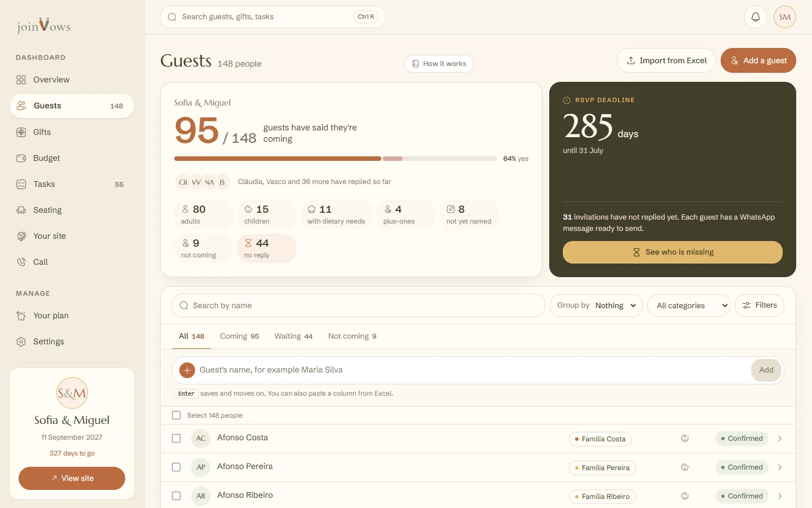Switch to the Waiting 44 tab
This screenshot has width=812, height=508.
click(x=293, y=336)
